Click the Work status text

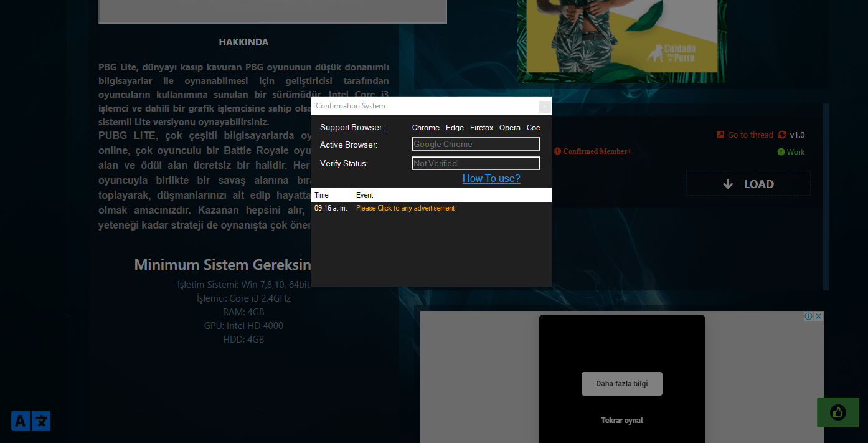click(796, 151)
